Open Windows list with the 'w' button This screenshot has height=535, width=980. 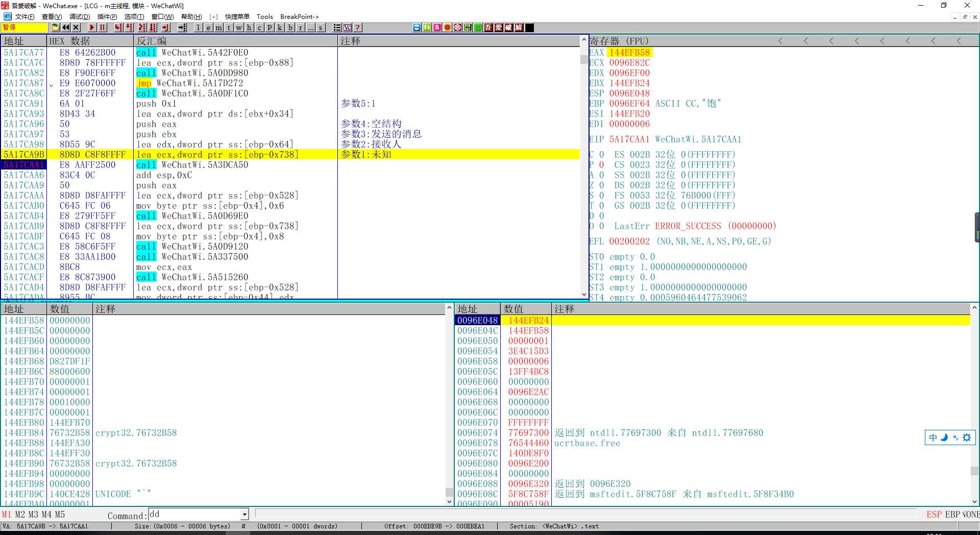[239, 28]
